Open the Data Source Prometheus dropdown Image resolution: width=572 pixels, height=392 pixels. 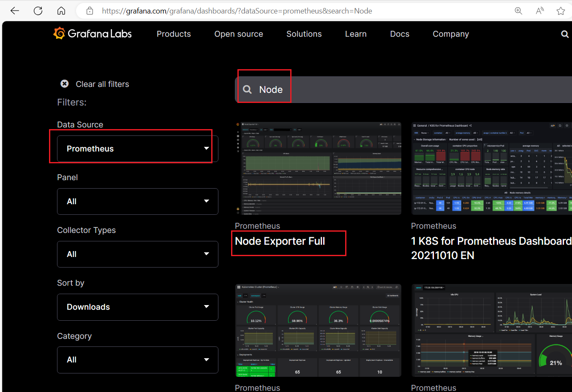pyautogui.click(x=138, y=149)
